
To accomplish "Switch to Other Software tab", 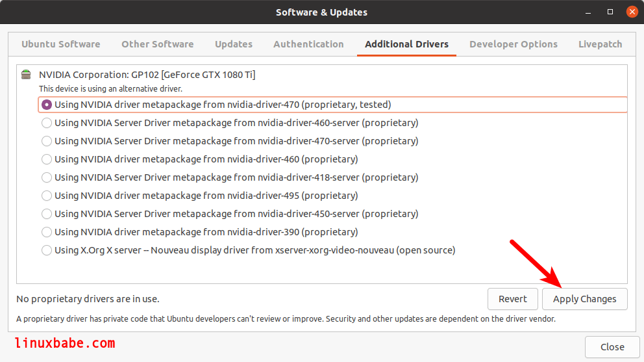I will [x=157, y=44].
